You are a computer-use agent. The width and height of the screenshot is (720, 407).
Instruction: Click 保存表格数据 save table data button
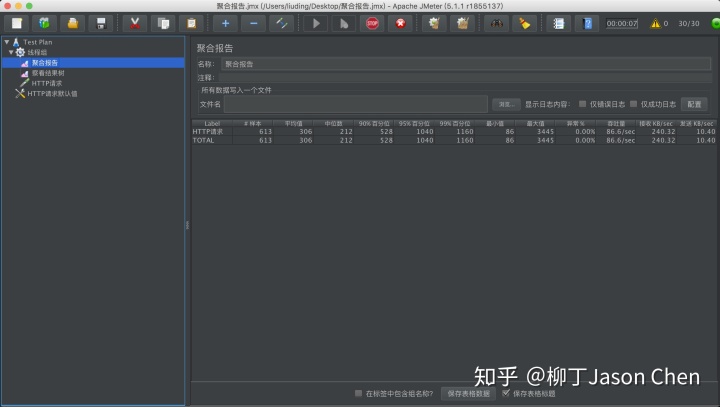pos(468,394)
